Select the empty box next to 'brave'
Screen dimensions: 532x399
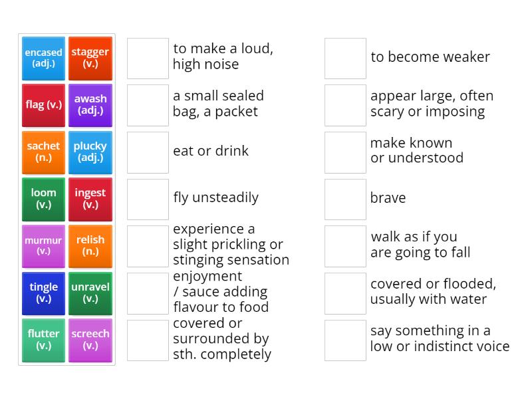point(345,199)
